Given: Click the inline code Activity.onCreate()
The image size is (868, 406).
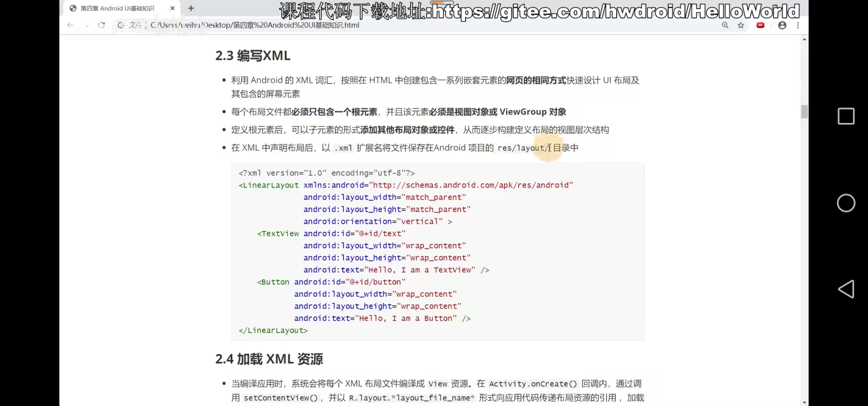Looking at the screenshot, I should pyautogui.click(x=533, y=384).
